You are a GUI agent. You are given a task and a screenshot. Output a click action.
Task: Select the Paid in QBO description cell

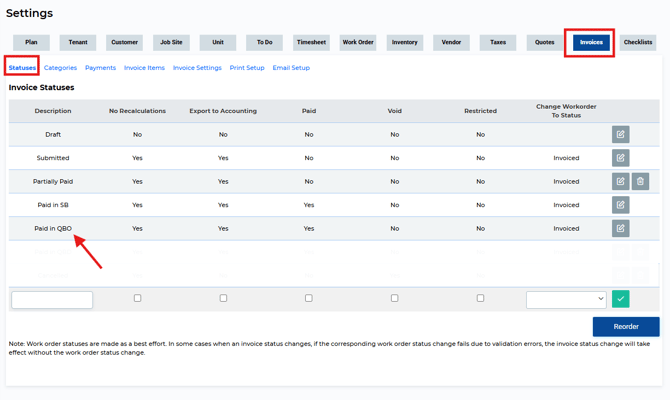(53, 228)
